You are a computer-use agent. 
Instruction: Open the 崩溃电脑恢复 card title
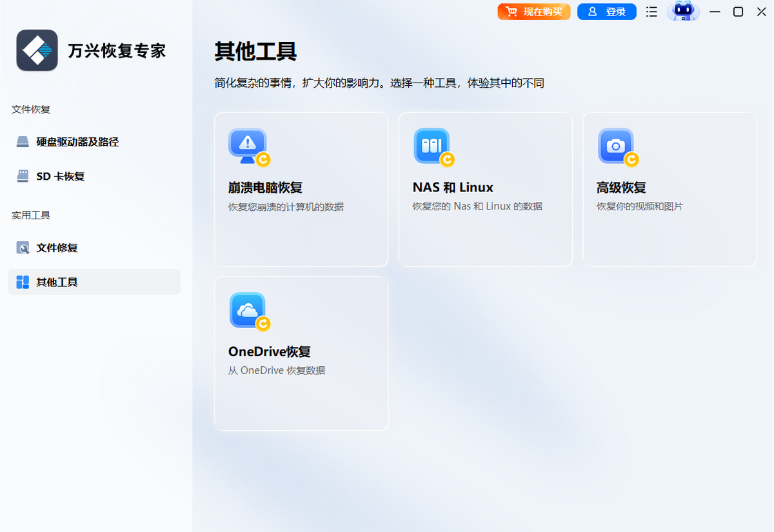click(x=265, y=188)
